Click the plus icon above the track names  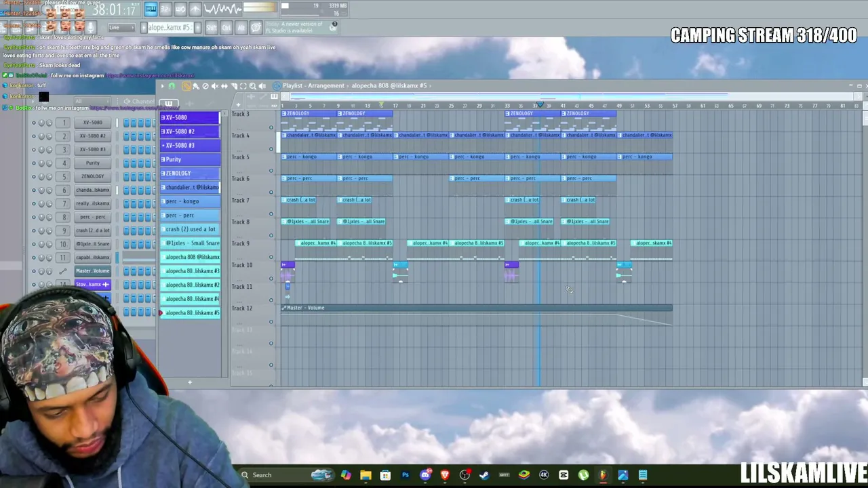(238, 104)
